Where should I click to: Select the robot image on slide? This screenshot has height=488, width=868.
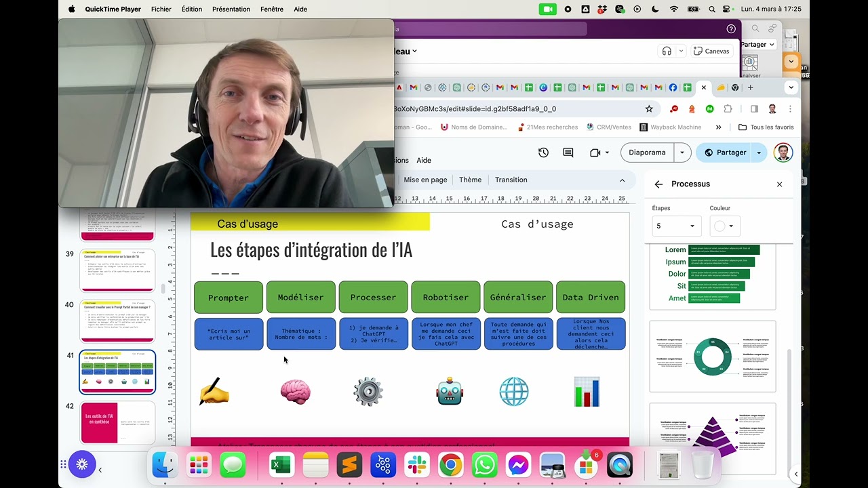[x=450, y=392]
